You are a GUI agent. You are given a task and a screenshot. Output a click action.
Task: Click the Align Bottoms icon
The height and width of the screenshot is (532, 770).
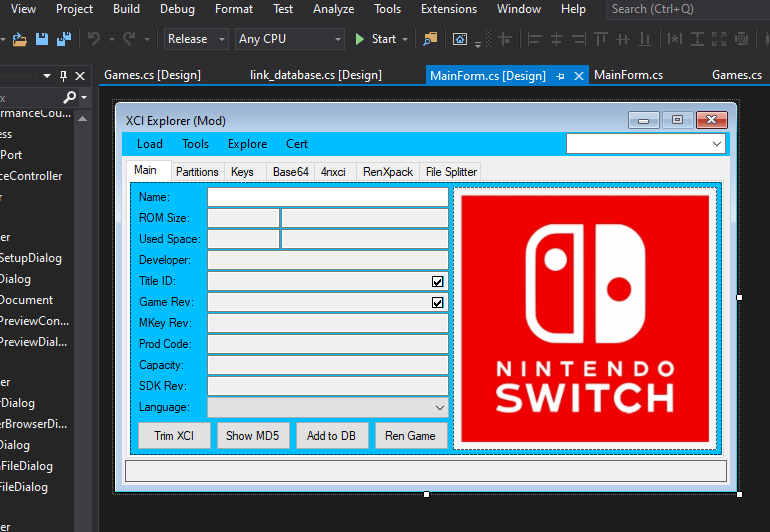(x=645, y=39)
